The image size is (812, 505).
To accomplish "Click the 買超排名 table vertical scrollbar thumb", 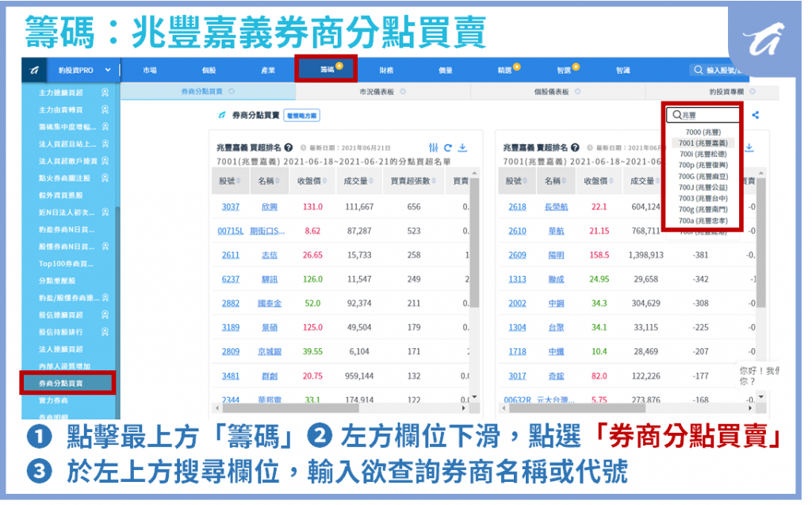I will pyautogui.click(x=474, y=243).
